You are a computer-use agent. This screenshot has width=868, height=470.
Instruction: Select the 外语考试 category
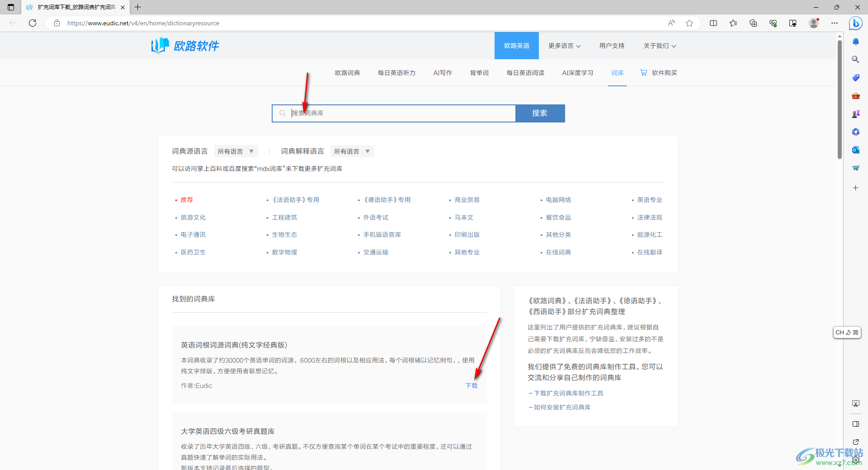[376, 217]
